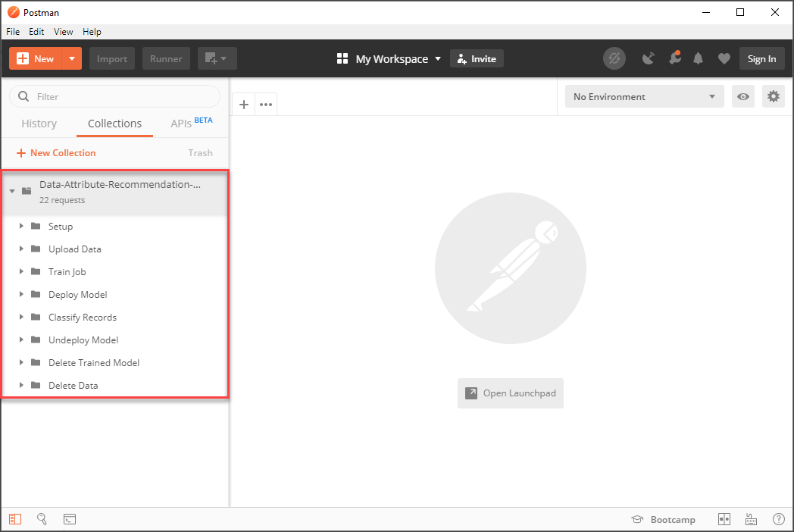Expand the Deploy Model folder arrow
Image resolution: width=794 pixels, height=532 pixels.
point(21,294)
